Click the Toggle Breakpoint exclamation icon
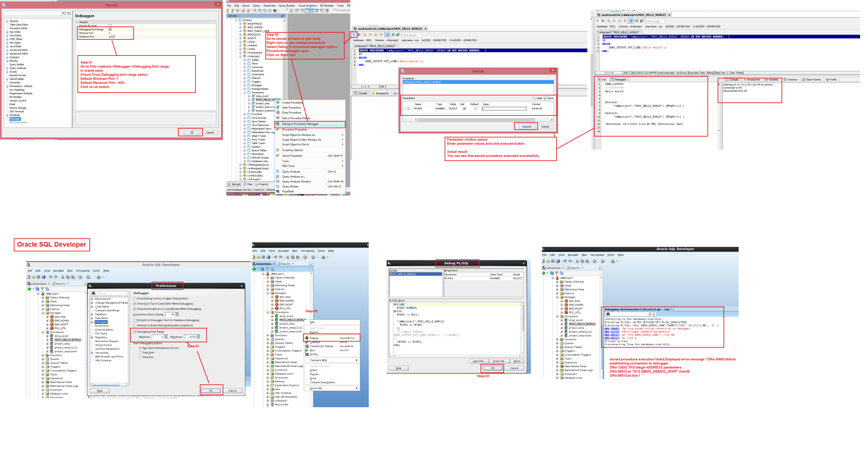 pos(381,35)
